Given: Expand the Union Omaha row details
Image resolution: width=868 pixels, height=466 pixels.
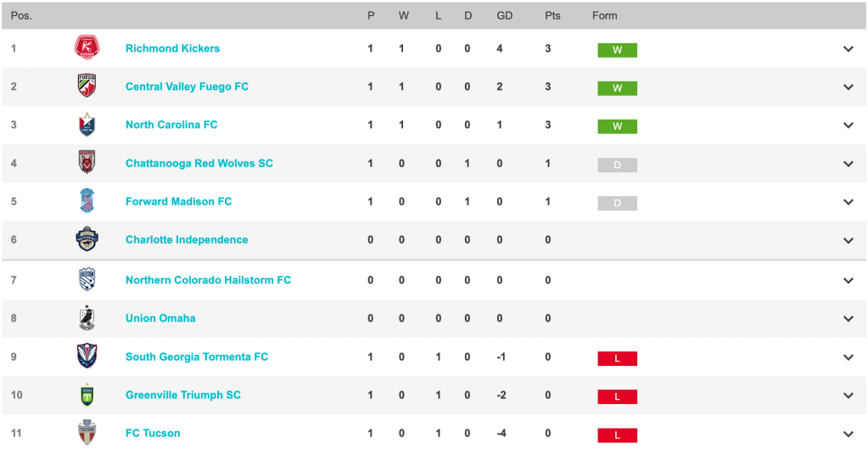Looking at the screenshot, I should [x=848, y=318].
